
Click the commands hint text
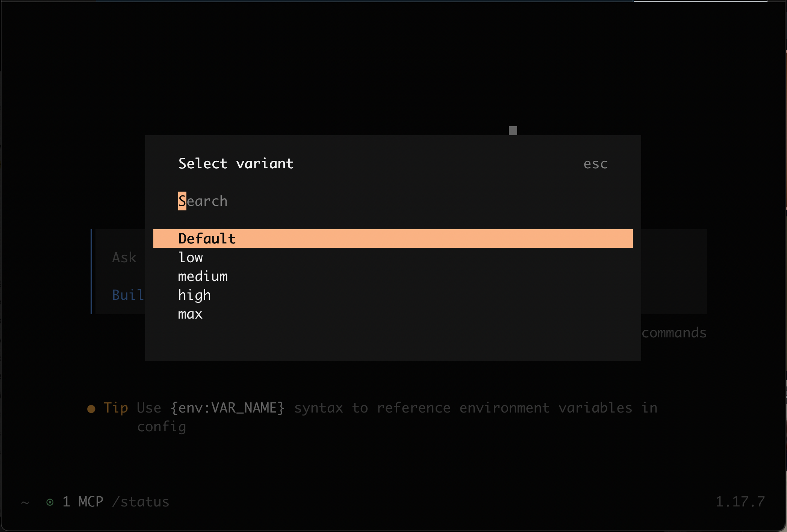coord(674,333)
